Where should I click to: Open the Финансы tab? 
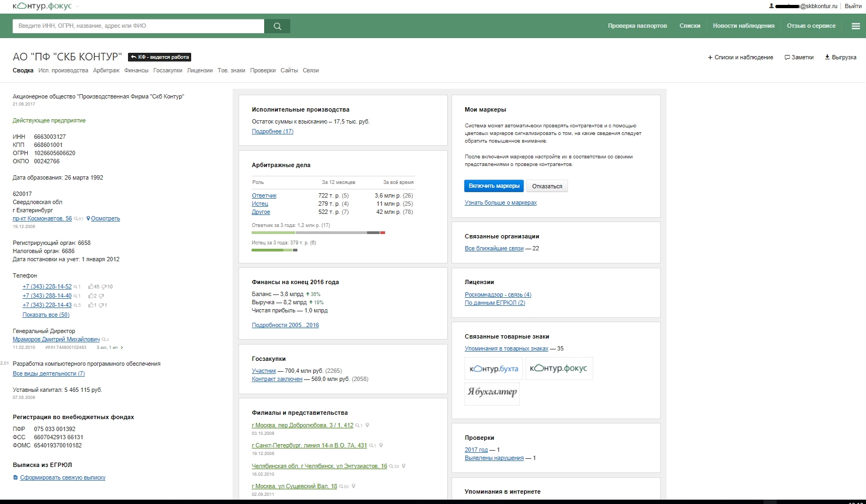(136, 70)
